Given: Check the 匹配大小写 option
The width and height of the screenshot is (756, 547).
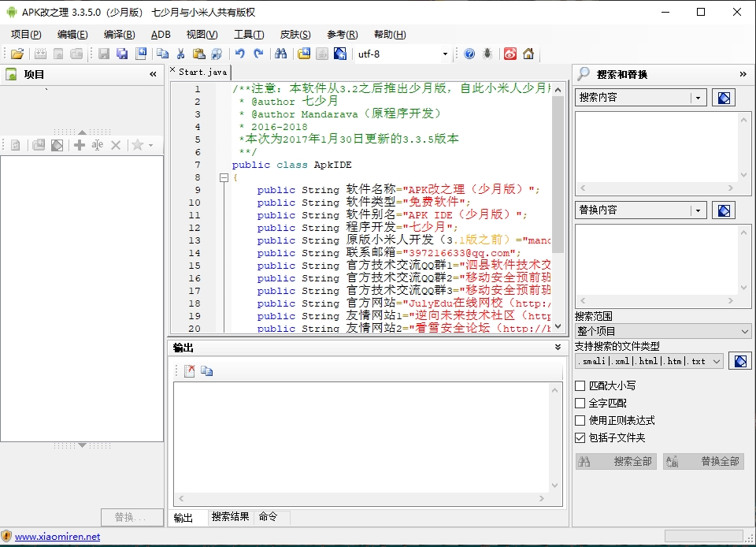Looking at the screenshot, I should [x=580, y=386].
